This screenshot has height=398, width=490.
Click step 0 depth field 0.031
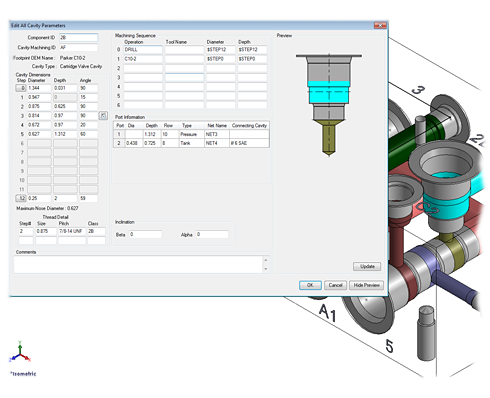[x=65, y=88]
